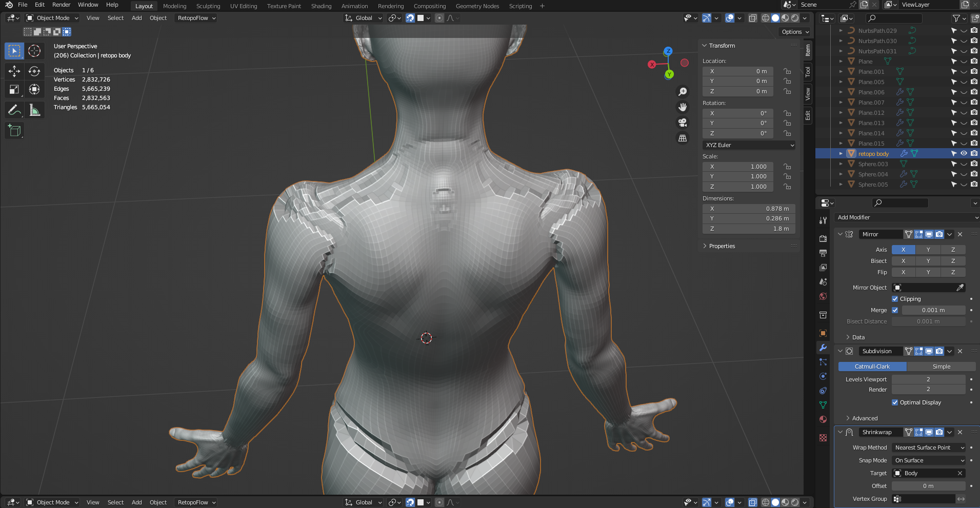Disable Optimal Display checkbox
This screenshot has height=508, width=980.
click(x=895, y=402)
